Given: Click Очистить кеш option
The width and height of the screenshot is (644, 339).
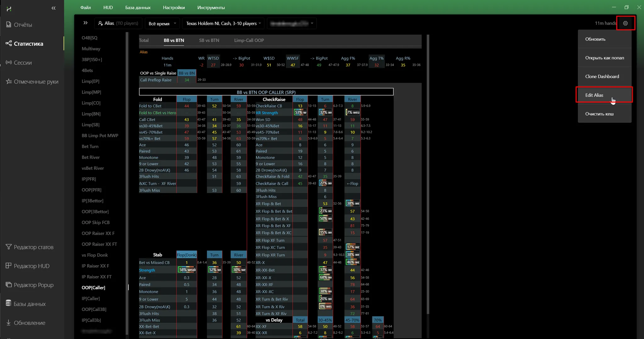Looking at the screenshot, I should [x=599, y=114].
